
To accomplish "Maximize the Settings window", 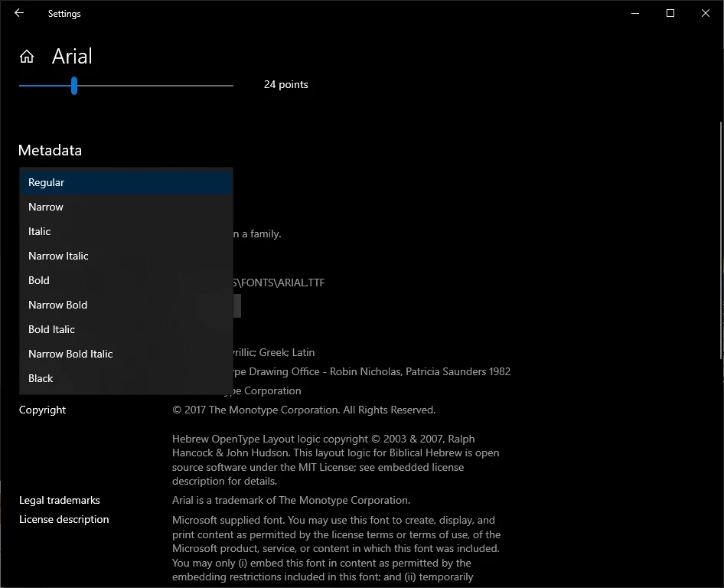I will click(670, 13).
